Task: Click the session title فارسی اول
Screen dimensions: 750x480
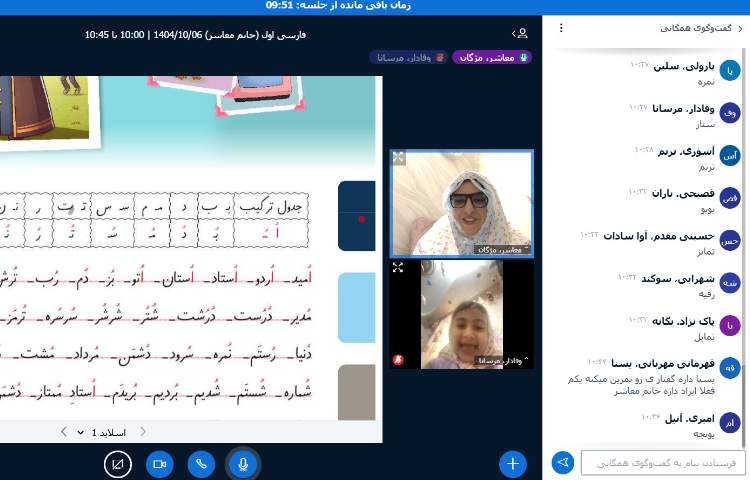Action: (195, 34)
